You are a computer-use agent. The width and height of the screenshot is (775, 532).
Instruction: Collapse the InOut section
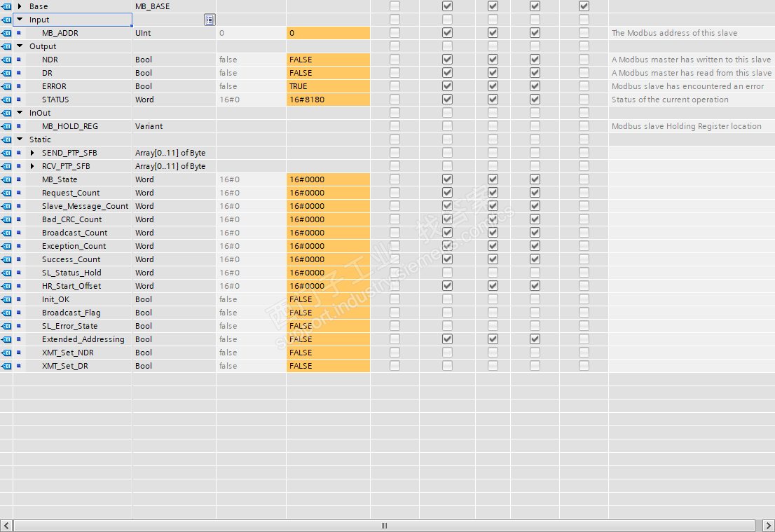pyautogui.click(x=20, y=113)
